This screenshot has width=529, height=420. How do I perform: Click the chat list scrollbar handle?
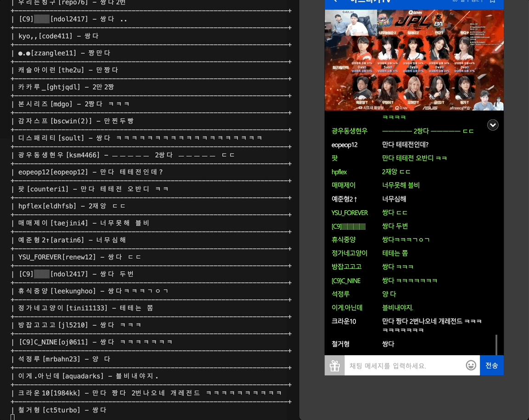[x=496, y=345]
